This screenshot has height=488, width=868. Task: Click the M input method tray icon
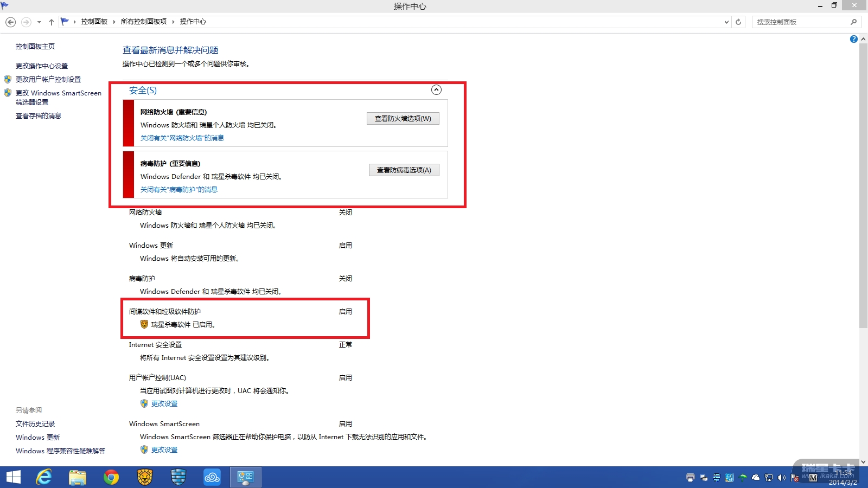click(x=813, y=478)
